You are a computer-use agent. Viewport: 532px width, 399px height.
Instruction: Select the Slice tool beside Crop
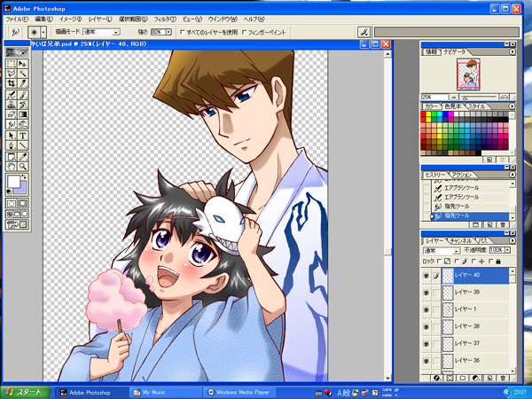pyautogui.click(x=22, y=83)
